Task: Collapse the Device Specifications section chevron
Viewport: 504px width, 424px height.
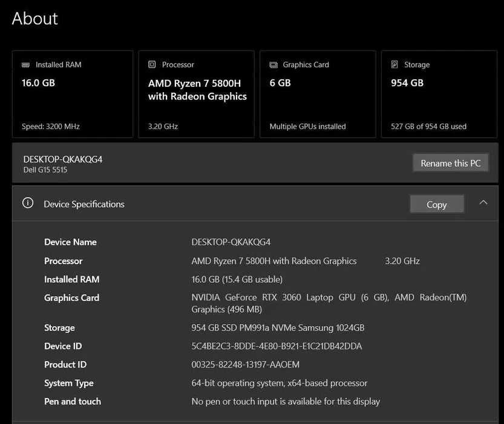Action: pyautogui.click(x=483, y=203)
